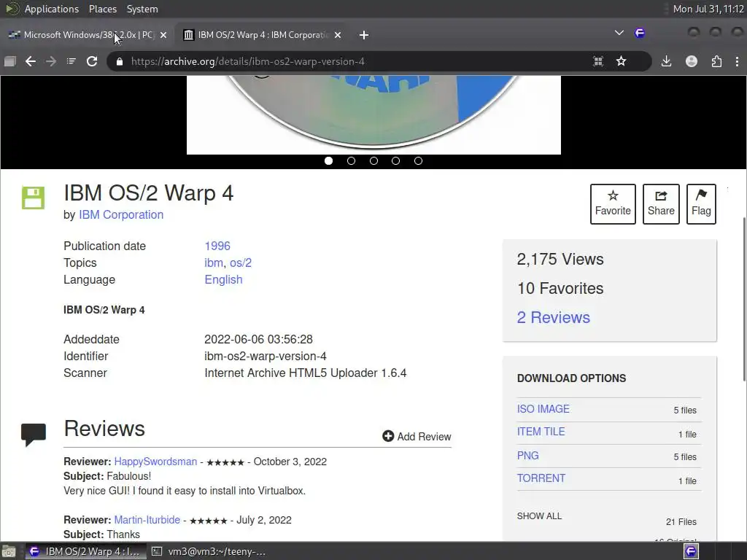Viewport: 747px width, 560px height.
Task: Open the os/2 topic link
Action: [x=241, y=262]
